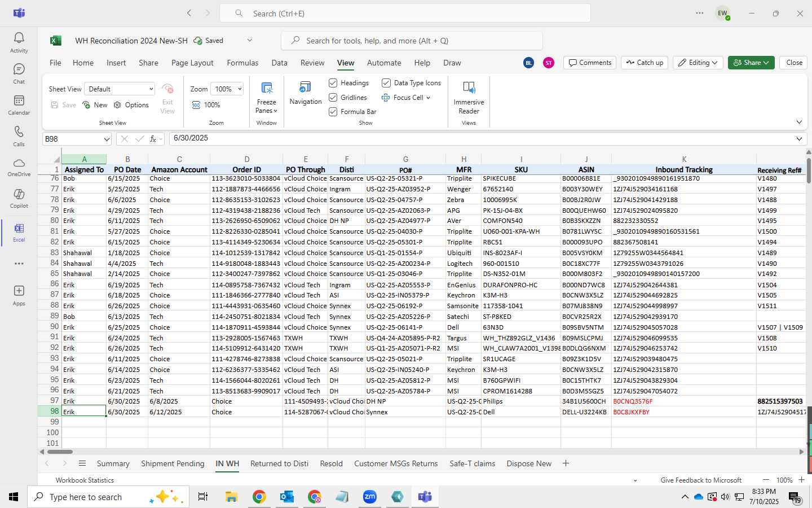Image resolution: width=812 pixels, height=508 pixels.
Task: Click the Search for tools, help box
Action: 412,41
